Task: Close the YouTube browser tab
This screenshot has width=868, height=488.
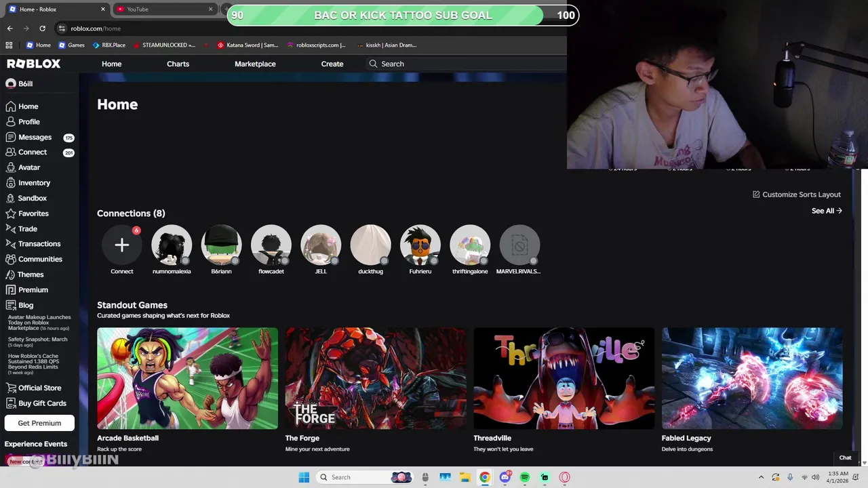Action: (210, 9)
